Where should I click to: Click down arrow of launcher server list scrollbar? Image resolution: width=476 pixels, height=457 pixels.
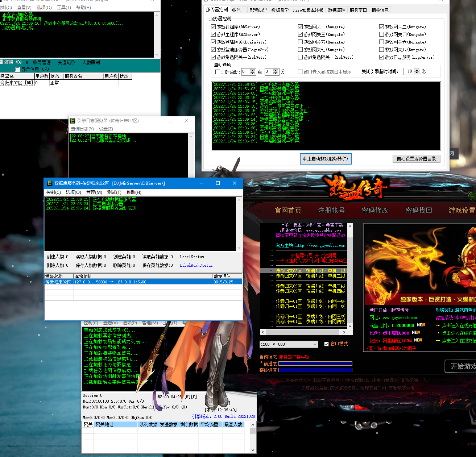tap(350, 326)
